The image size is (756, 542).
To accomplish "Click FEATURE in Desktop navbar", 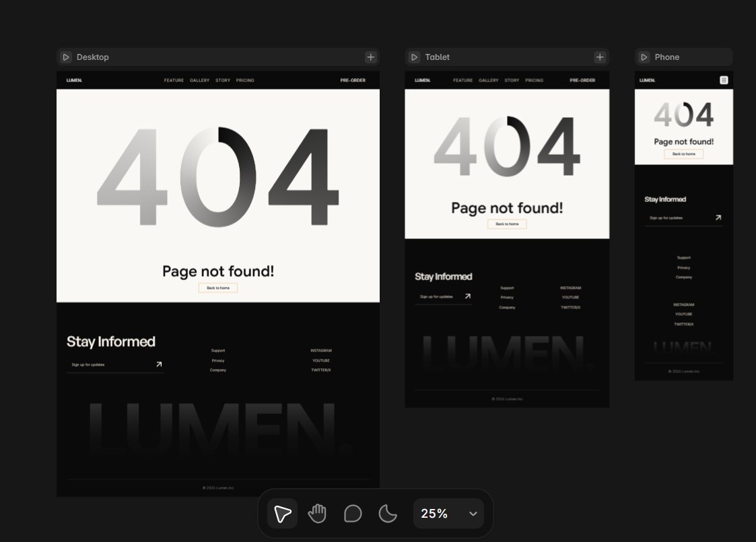I will [x=174, y=80].
